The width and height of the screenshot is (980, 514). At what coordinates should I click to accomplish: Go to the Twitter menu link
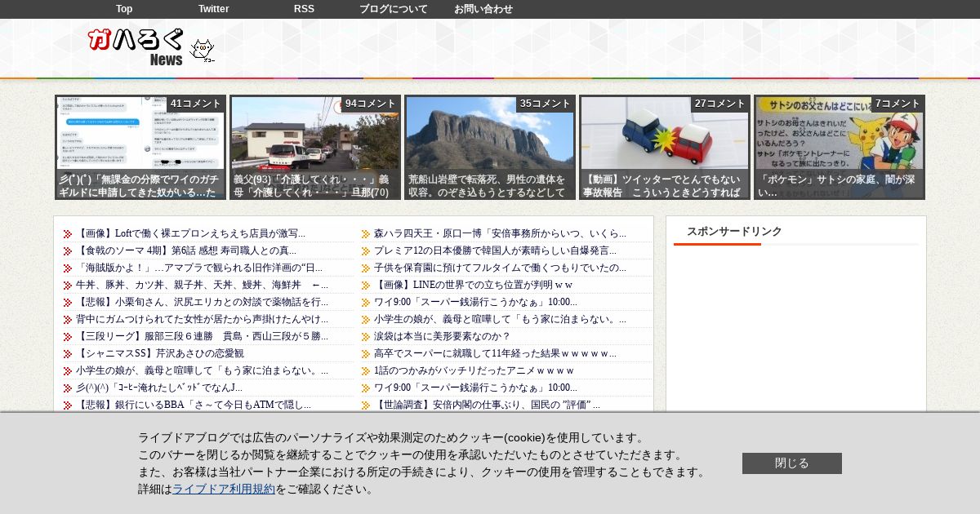tap(214, 9)
